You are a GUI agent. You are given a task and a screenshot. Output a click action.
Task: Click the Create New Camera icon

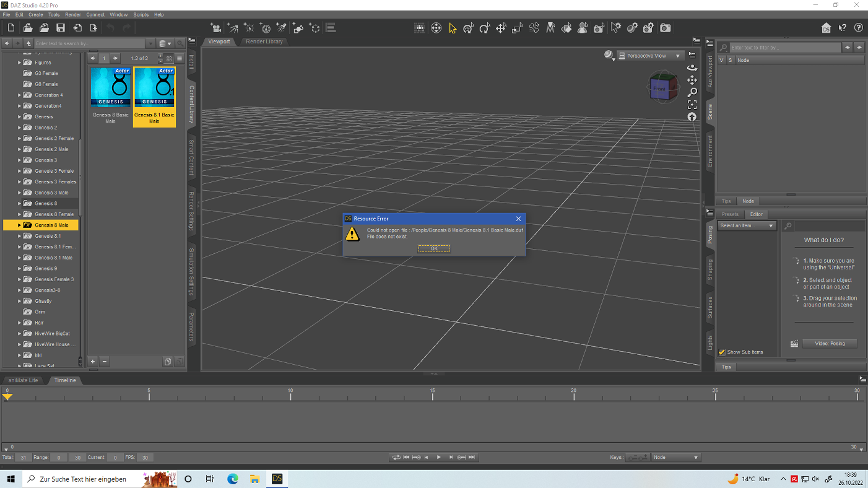(216, 28)
